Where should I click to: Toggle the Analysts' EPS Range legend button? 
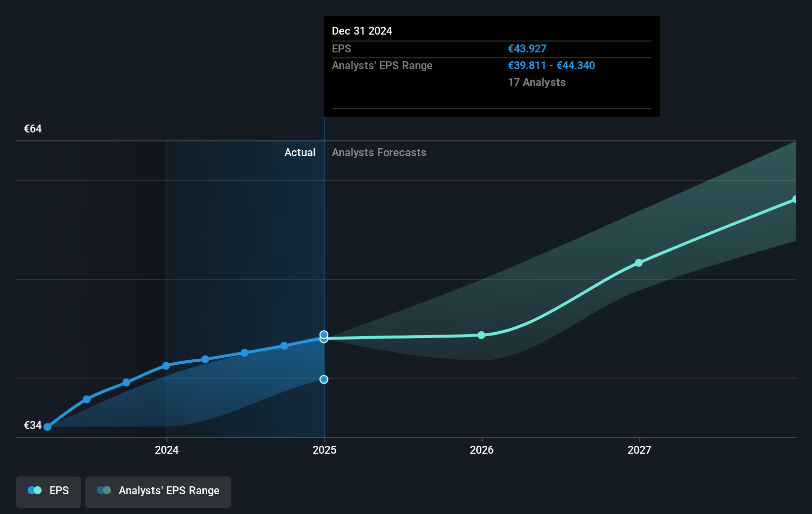[158, 492]
